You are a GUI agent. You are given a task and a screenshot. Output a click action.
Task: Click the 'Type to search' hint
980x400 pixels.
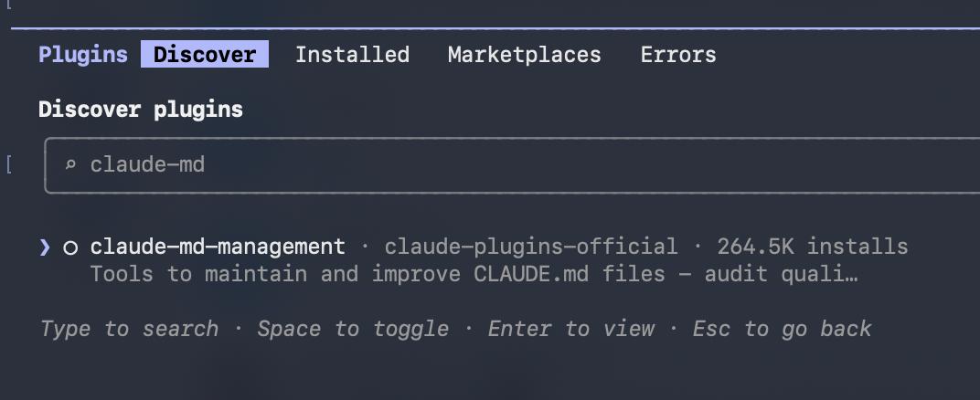[x=130, y=328]
